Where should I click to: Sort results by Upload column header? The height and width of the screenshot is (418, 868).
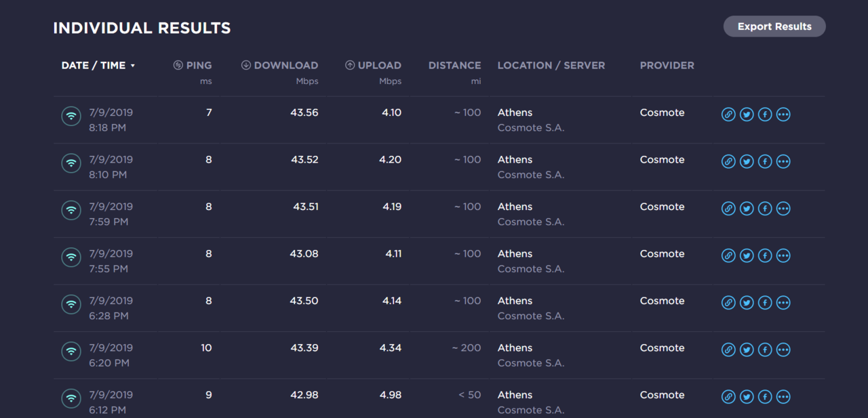tap(373, 65)
